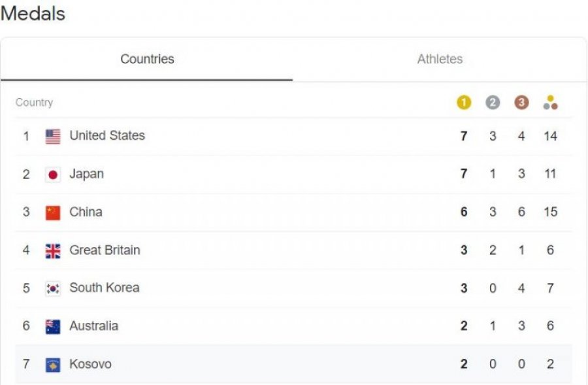Click the China flag icon
Image resolution: width=588 pixels, height=385 pixels.
coord(52,213)
